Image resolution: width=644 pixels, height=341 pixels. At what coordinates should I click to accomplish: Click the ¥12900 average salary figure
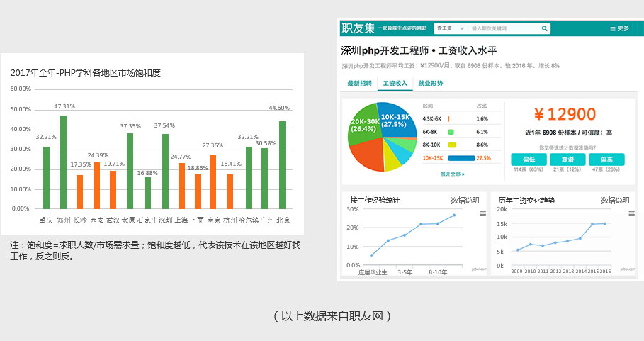pos(565,114)
